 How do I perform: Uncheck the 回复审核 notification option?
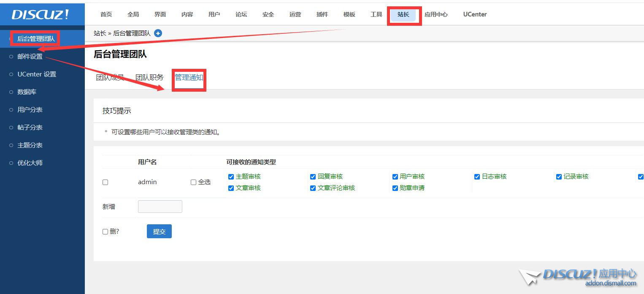point(313,177)
